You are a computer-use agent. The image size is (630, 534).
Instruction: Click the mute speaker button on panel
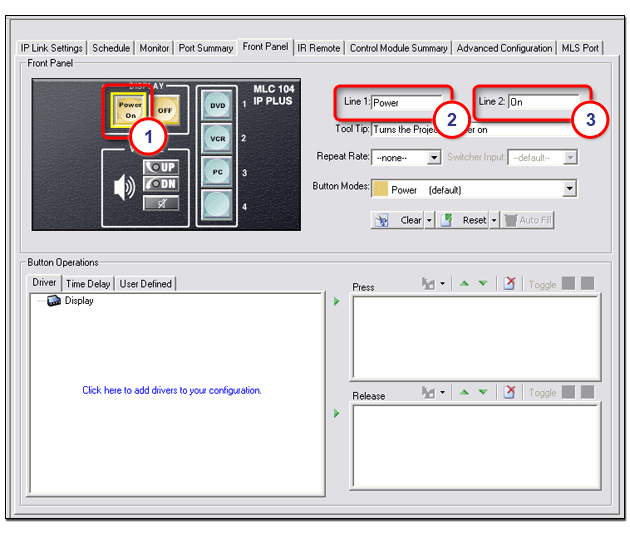pyautogui.click(x=162, y=202)
